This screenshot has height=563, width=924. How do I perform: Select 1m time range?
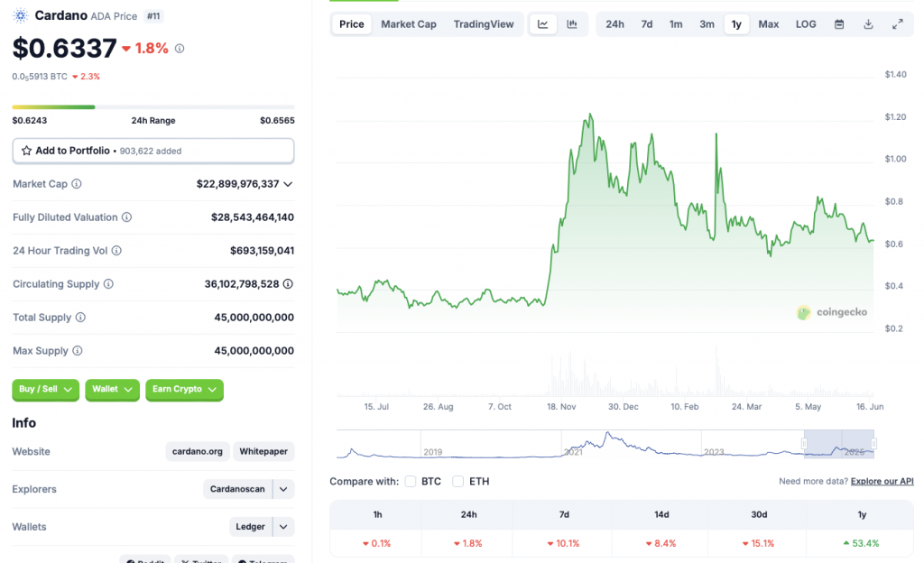pos(676,24)
